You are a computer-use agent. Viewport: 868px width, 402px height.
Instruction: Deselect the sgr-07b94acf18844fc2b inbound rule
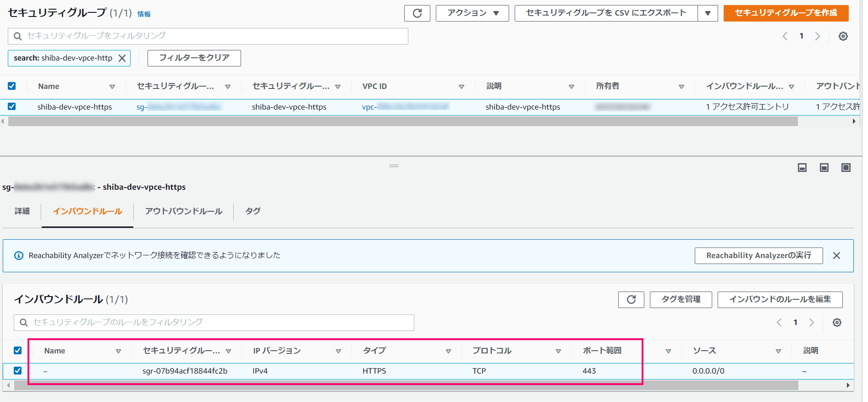(x=18, y=371)
